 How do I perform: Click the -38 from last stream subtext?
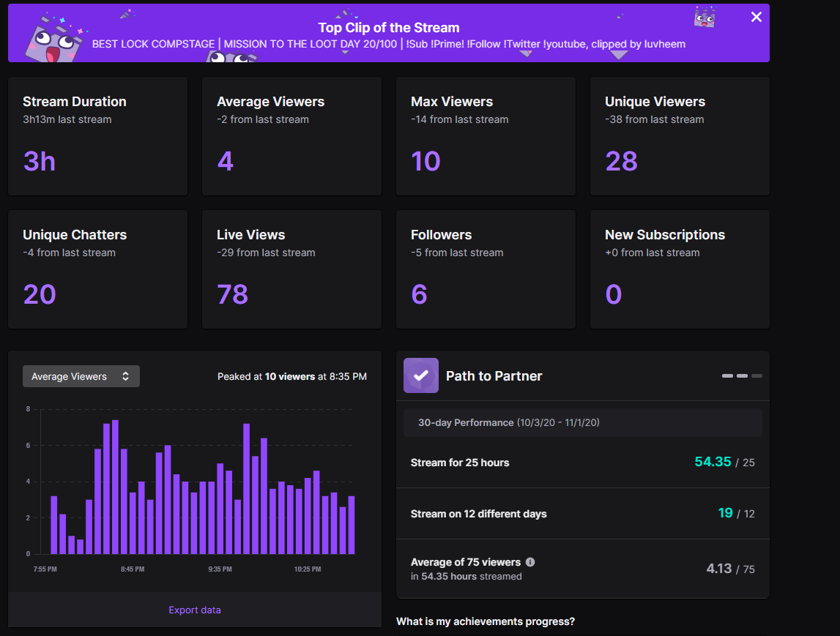[x=654, y=119]
